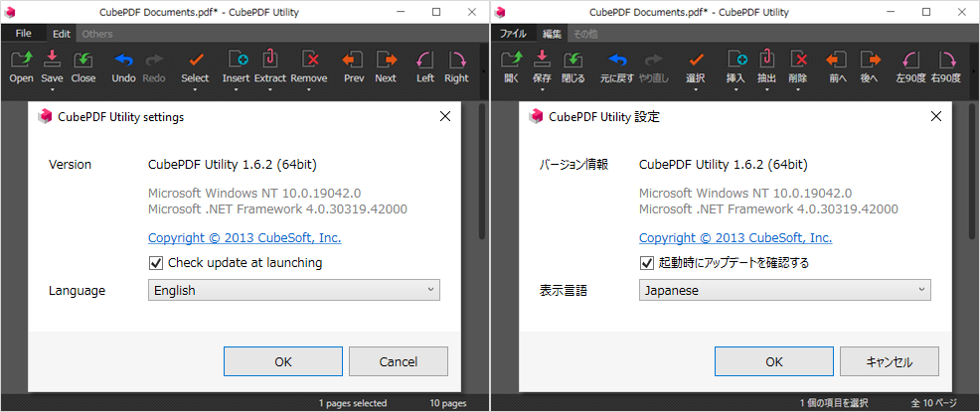Click the 開く icon in Japanese window
The height and width of the screenshot is (412, 980).
(x=511, y=60)
